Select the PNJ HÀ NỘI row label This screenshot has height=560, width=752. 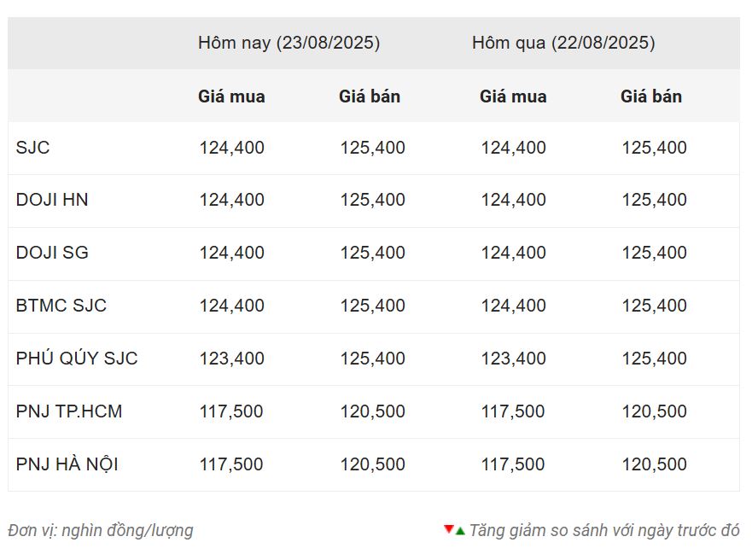click(x=67, y=464)
